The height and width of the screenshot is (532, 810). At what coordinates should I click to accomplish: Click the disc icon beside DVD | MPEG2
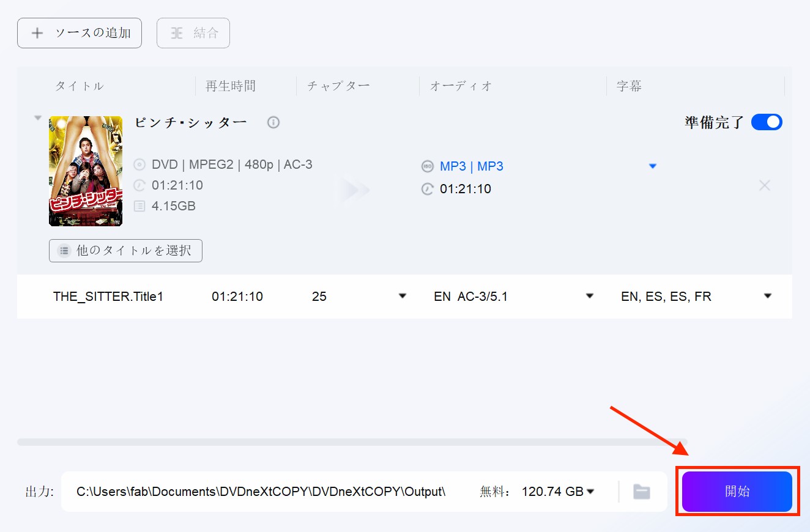(140, 164)
